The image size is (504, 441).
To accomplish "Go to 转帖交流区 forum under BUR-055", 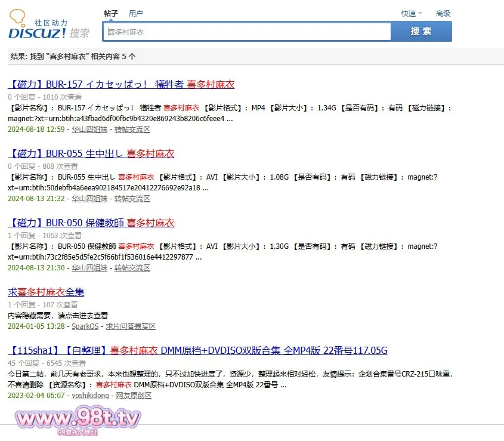I will pyautogui.click(x=132, y=199).
